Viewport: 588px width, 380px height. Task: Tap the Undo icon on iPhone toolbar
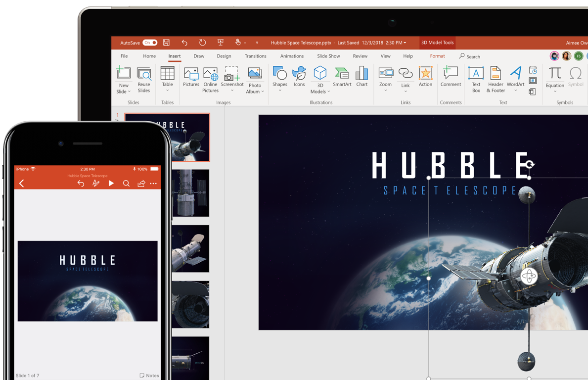(81, 183)
